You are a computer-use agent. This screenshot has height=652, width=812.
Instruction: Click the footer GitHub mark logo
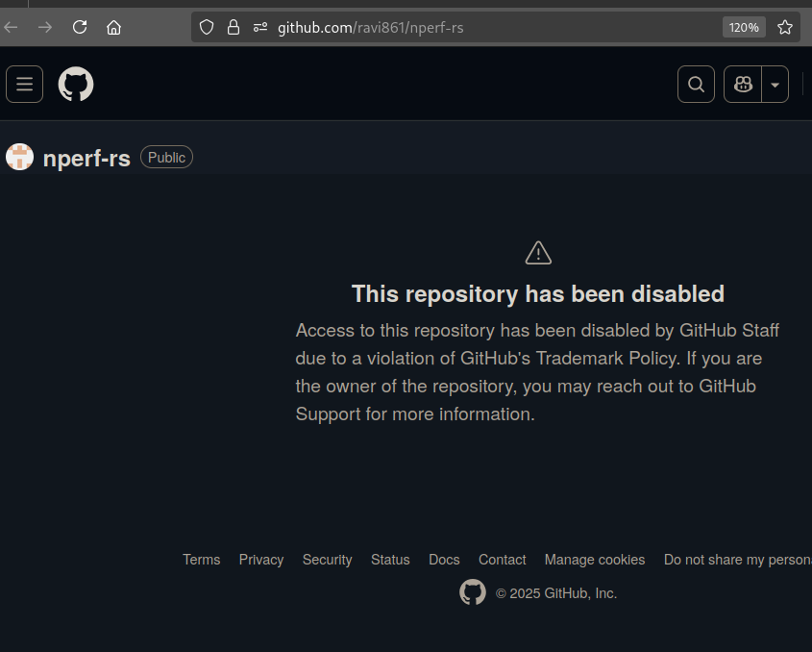(473, 592)
